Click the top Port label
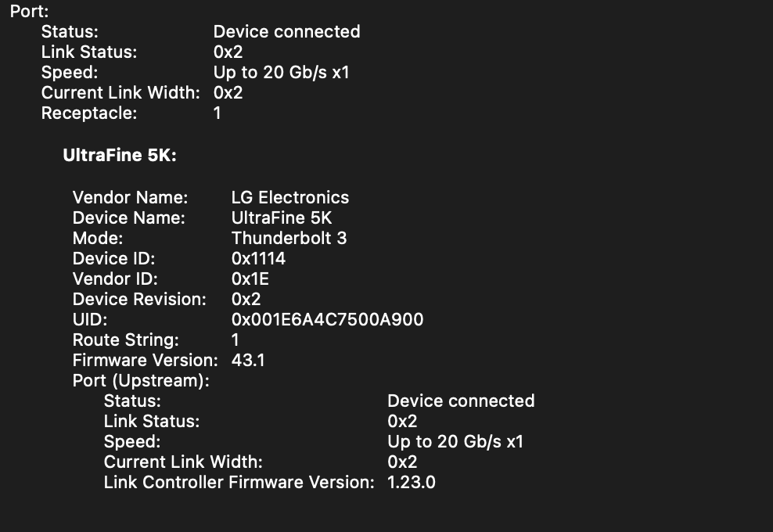 (29, 11)
